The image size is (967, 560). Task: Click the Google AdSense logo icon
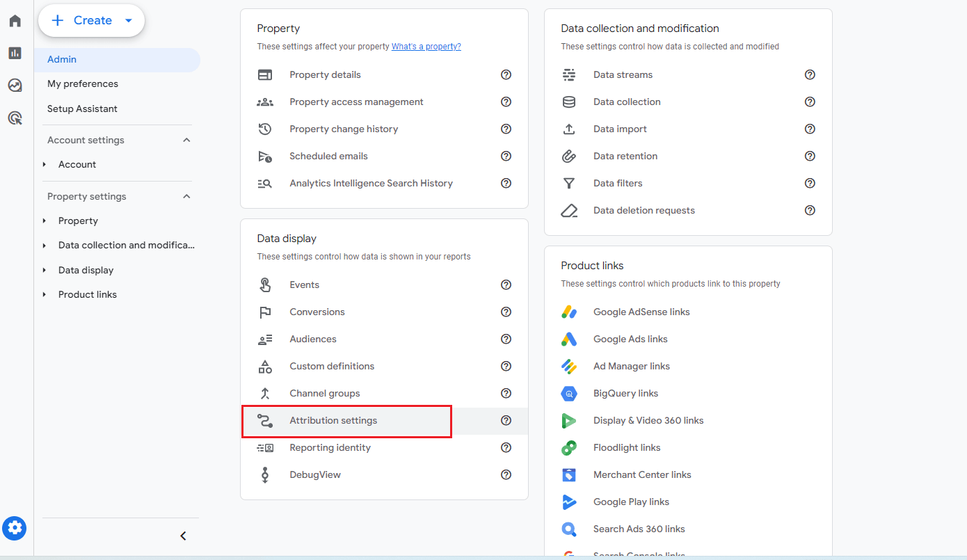pos(569,312)
